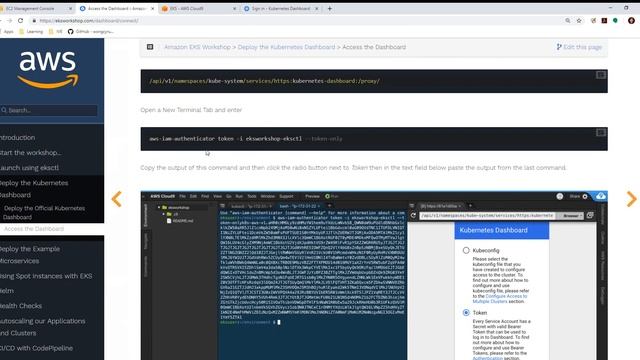Go to the next page with right arrow
This screenshot has width=640, height=360.
click(x=631, y=199)
